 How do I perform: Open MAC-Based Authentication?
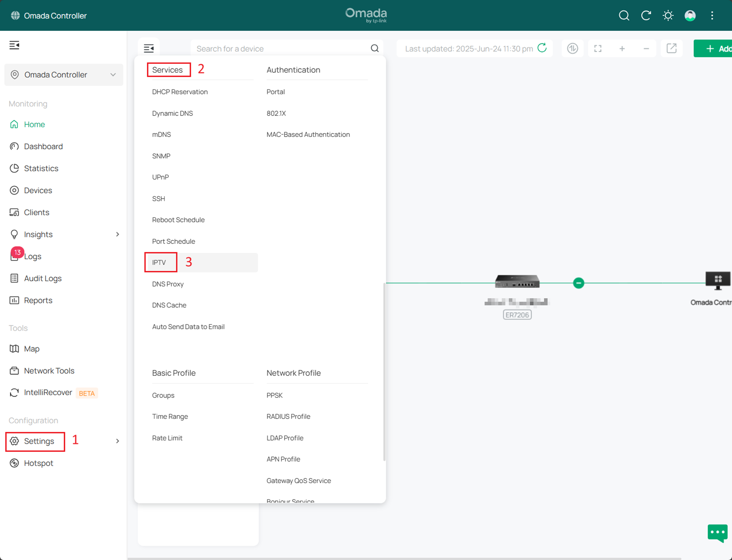pyautogui.click(x=308, y=134)
